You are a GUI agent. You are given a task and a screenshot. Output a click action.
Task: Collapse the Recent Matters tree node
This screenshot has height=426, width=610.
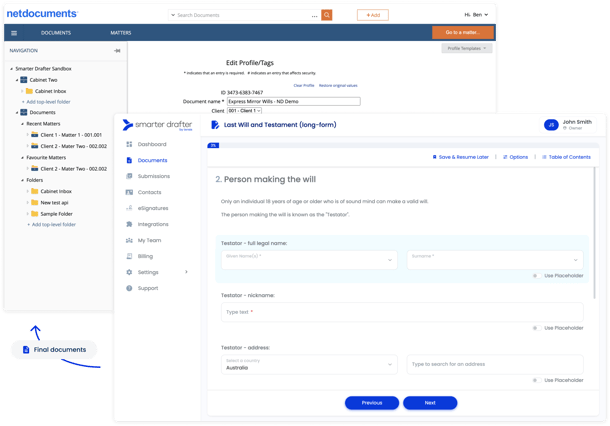22,124
